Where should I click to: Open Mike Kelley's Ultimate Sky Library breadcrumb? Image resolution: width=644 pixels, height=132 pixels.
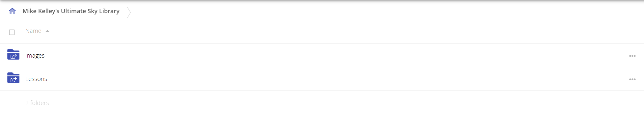pyautogui.click(x=71, y=11)
